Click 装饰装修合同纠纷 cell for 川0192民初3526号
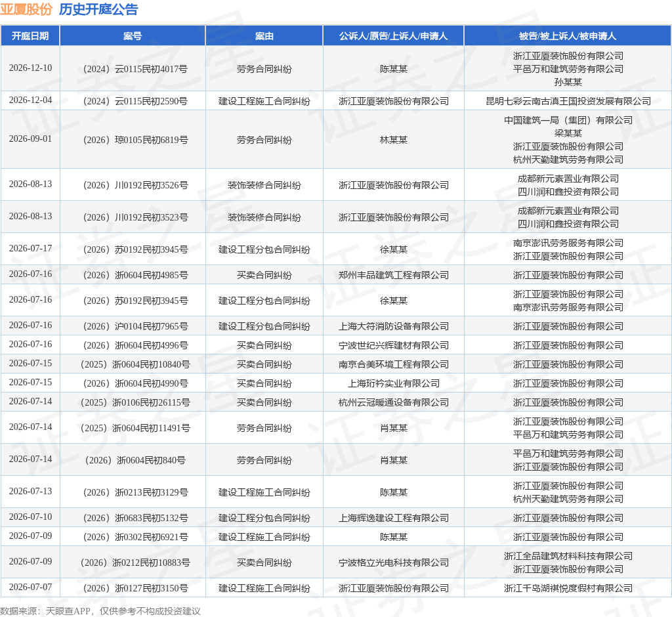The image size is (672, 617). click(x=264, y=185)
